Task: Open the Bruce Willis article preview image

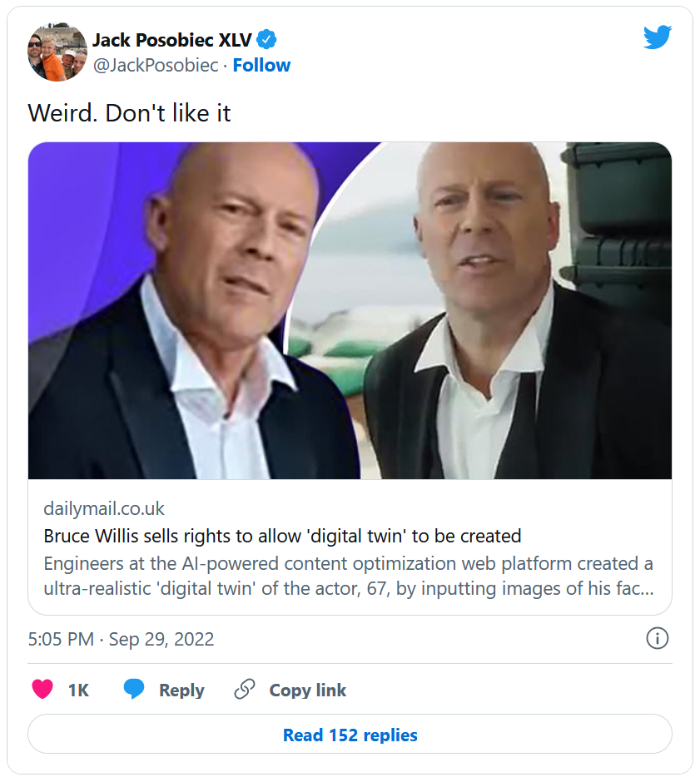Action: 350,311
